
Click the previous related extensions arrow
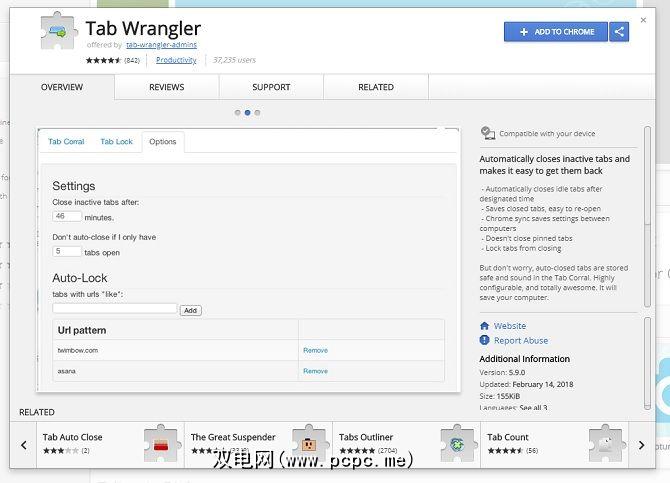tap(24, 445)
